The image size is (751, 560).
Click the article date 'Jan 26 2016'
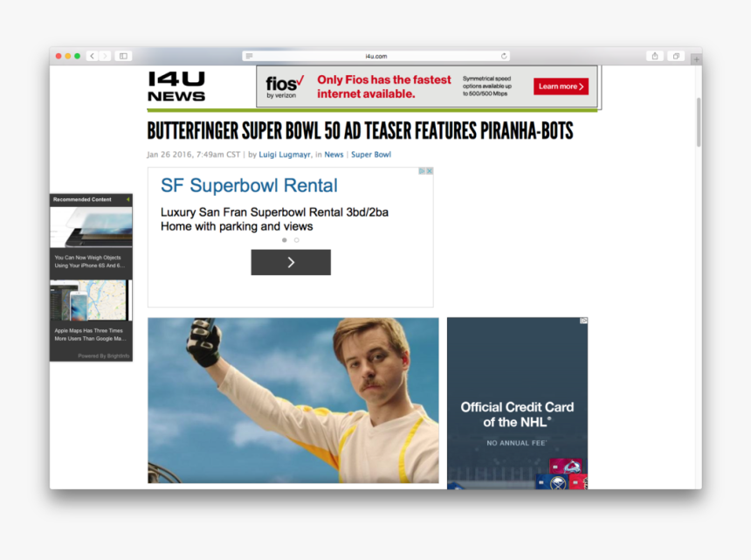[x=169, y=155]
